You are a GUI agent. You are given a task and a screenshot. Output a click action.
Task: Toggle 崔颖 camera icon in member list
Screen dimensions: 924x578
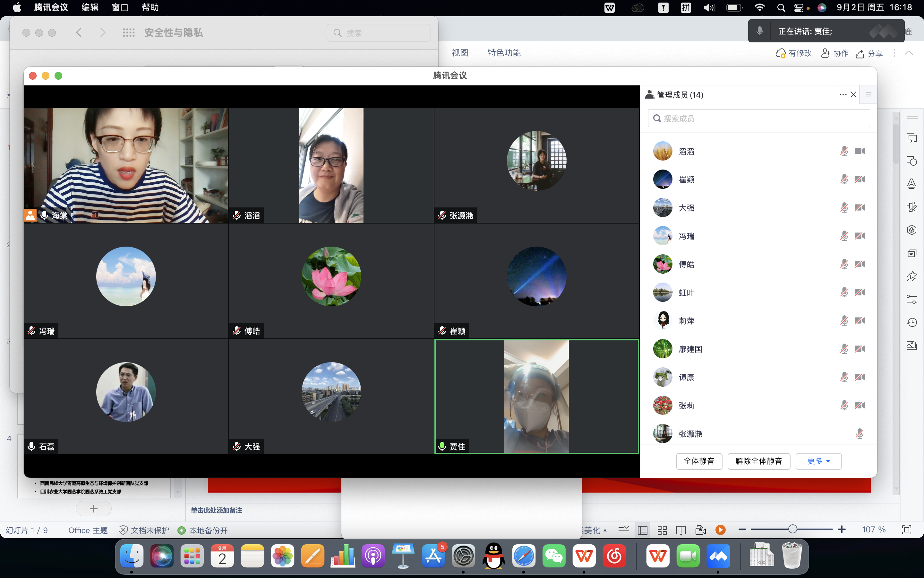tap(860, 179)
